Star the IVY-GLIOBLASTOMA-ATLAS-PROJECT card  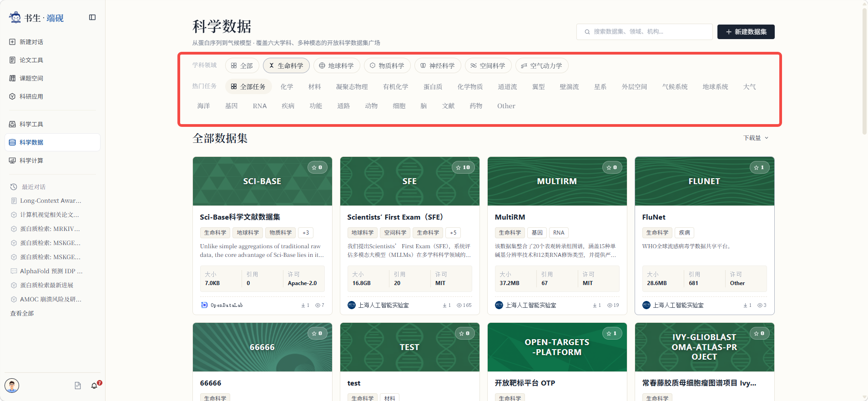tap(759, 333)
